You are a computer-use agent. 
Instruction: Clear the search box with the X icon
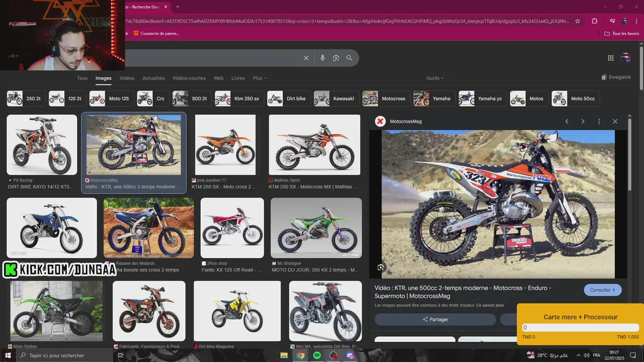[306, 58]
